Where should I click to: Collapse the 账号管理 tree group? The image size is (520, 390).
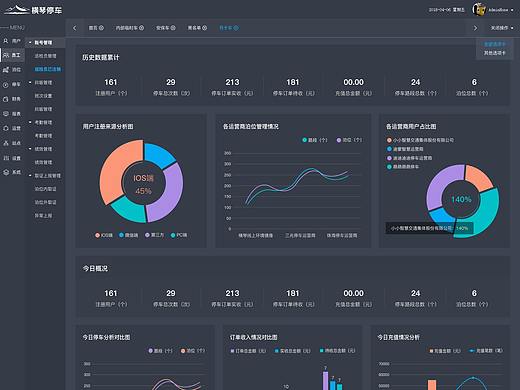[30, 42]
